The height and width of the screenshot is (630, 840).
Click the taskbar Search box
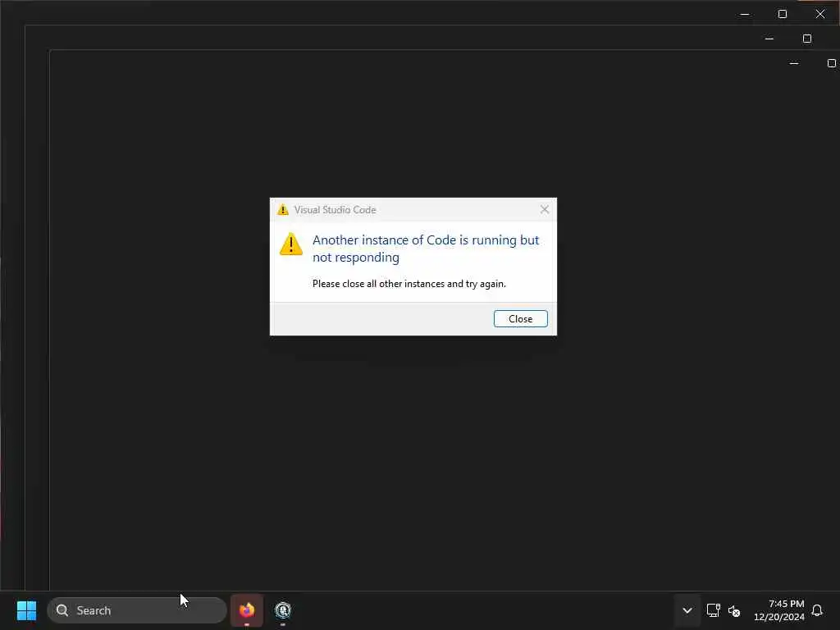(x=137, y=610)
